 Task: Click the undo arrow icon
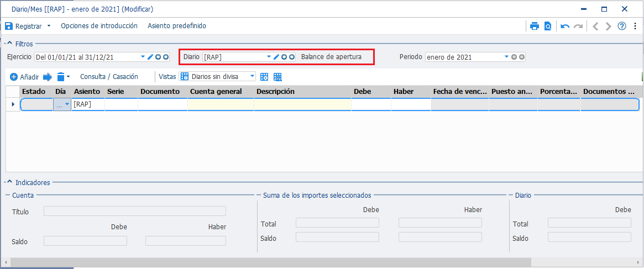coord(565,27)
